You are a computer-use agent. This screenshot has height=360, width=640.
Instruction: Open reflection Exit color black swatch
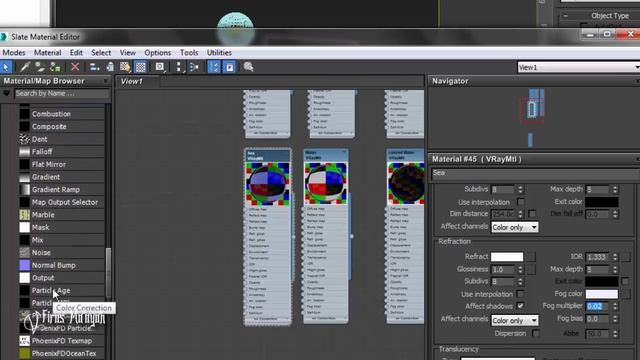602,202
